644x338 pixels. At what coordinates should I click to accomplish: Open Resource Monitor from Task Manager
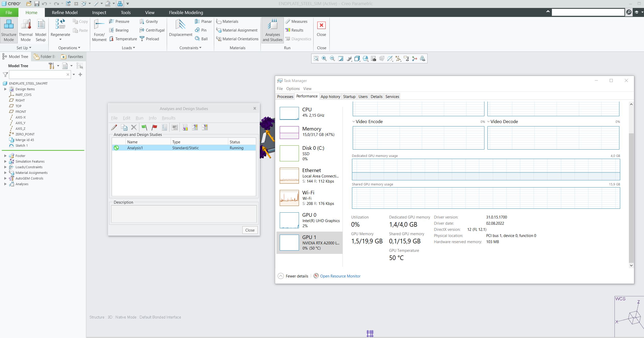click(340, 276)
